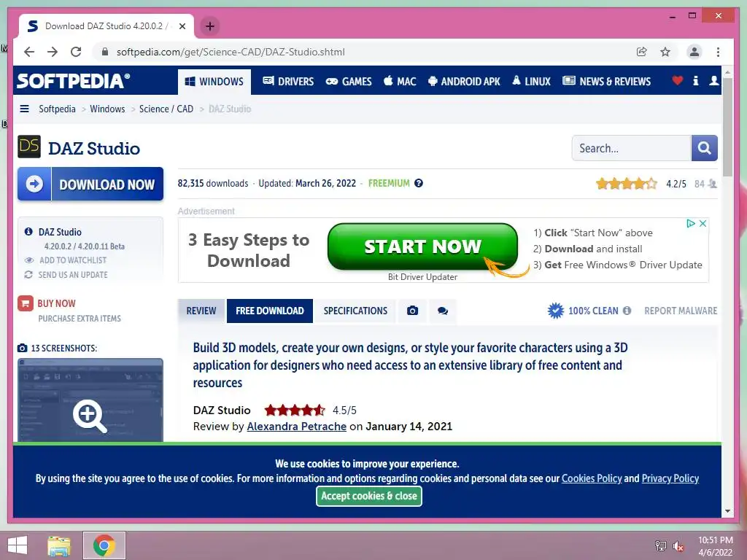
Task: Open the DRIVERS section
Action: point(288,82)
